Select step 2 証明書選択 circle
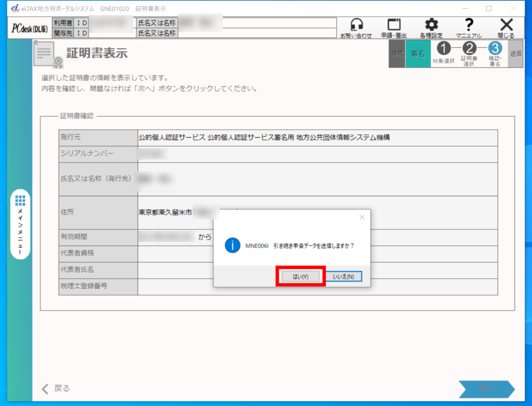 click(x=469, y=49)
